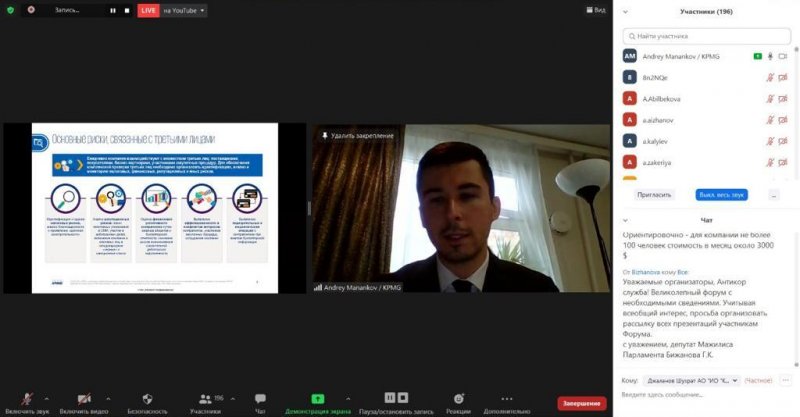Collapse the Участники panel chevron
800x417 pixels.
point(626,12)
